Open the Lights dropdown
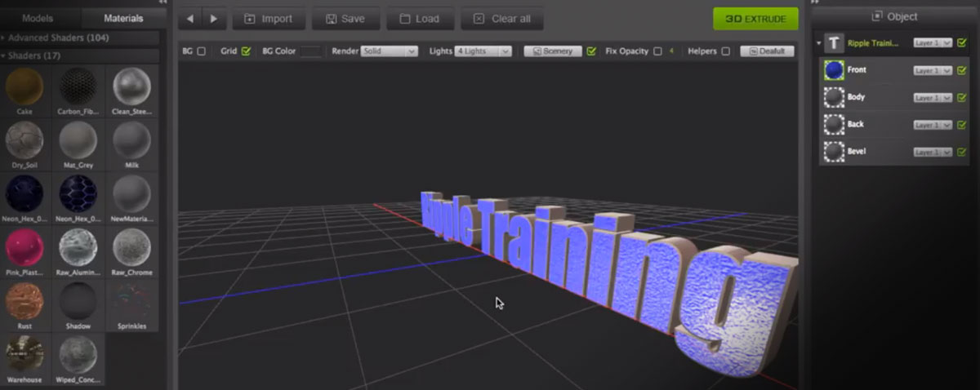This screenshot has width=980, height=390. tap(483, 51)
